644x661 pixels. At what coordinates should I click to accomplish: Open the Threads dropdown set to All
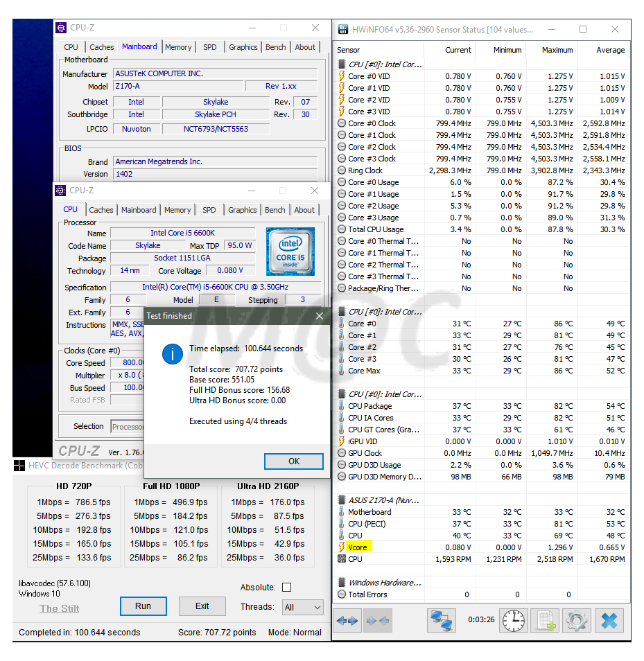303,608
